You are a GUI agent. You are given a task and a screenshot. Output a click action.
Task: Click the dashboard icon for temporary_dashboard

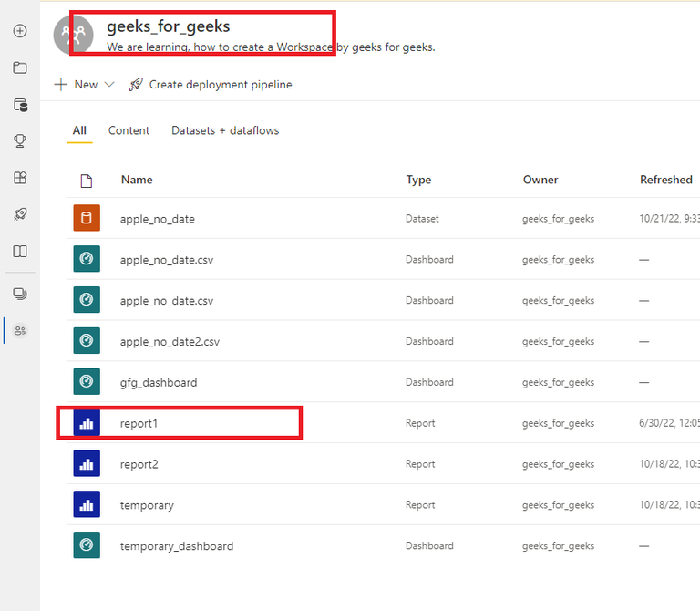87,545
